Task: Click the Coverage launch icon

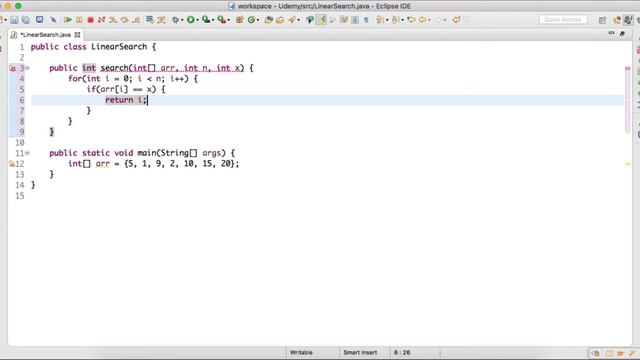Action: coord(206,20)
